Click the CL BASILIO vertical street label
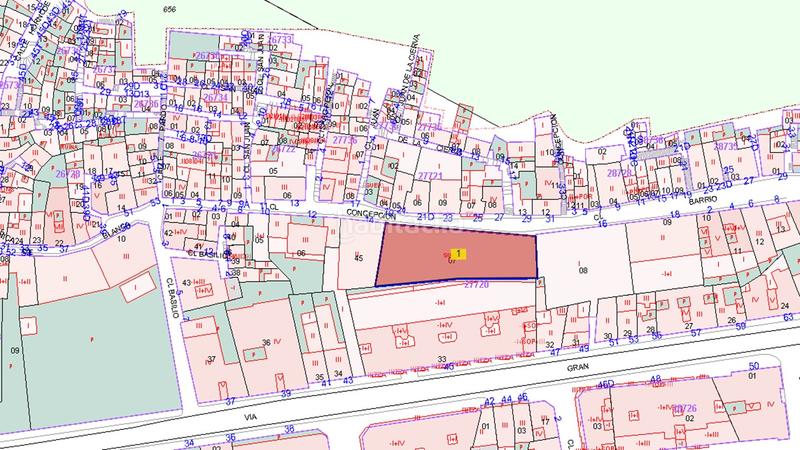 [x=172, y=293]
